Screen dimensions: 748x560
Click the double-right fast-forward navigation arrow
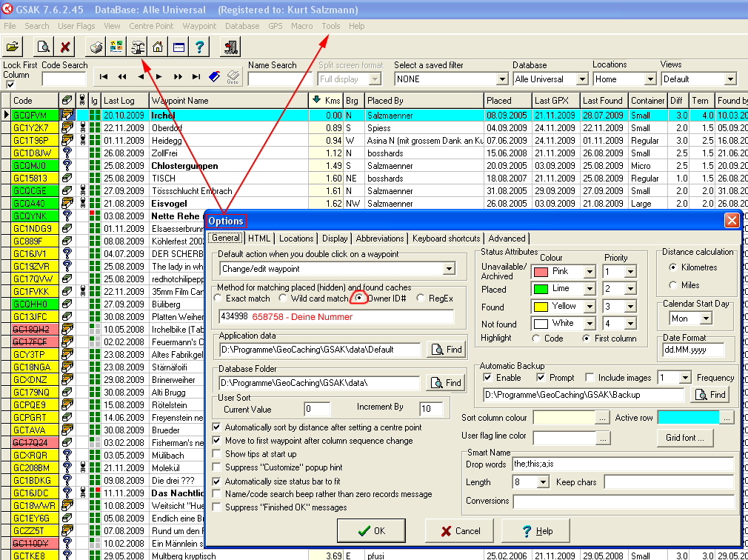tap(178, 77)
